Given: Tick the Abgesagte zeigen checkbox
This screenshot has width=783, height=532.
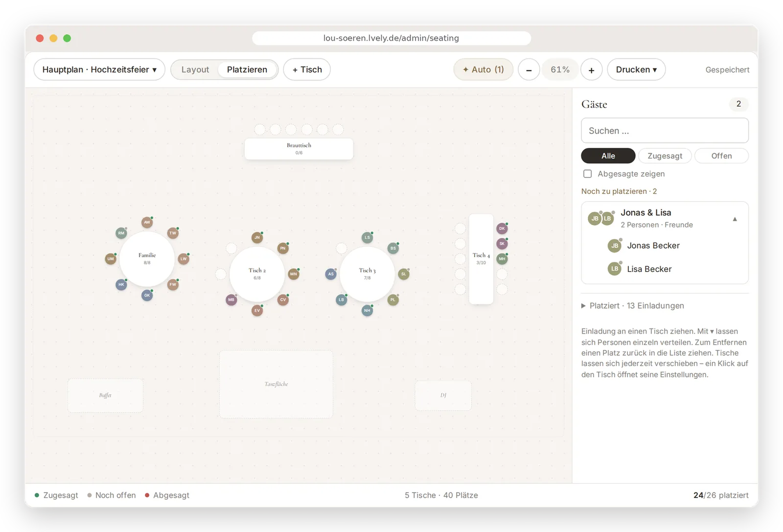Looking at the screenshot, I should [588, 174].
